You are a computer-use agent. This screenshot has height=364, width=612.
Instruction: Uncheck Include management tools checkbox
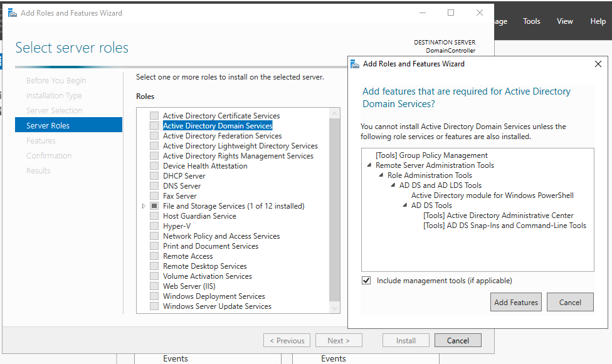point(366,281)
